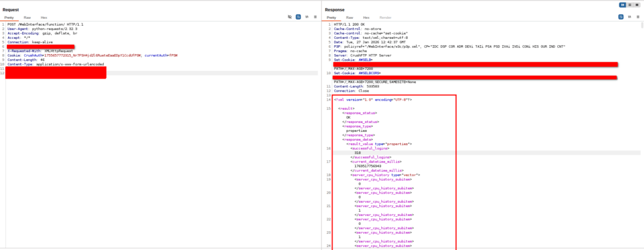Click the Set-Cookie: AWSELB= header line

[353, 60]
